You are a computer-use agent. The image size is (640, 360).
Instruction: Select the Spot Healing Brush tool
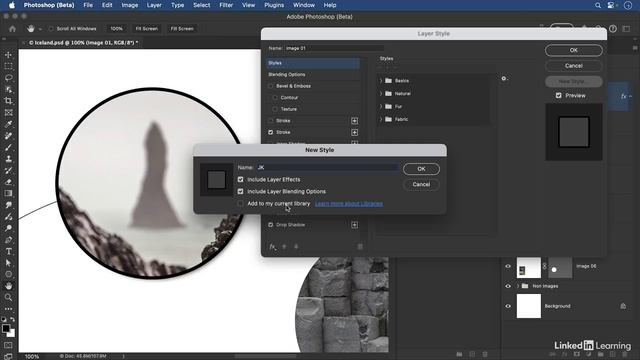pos(8,136)
